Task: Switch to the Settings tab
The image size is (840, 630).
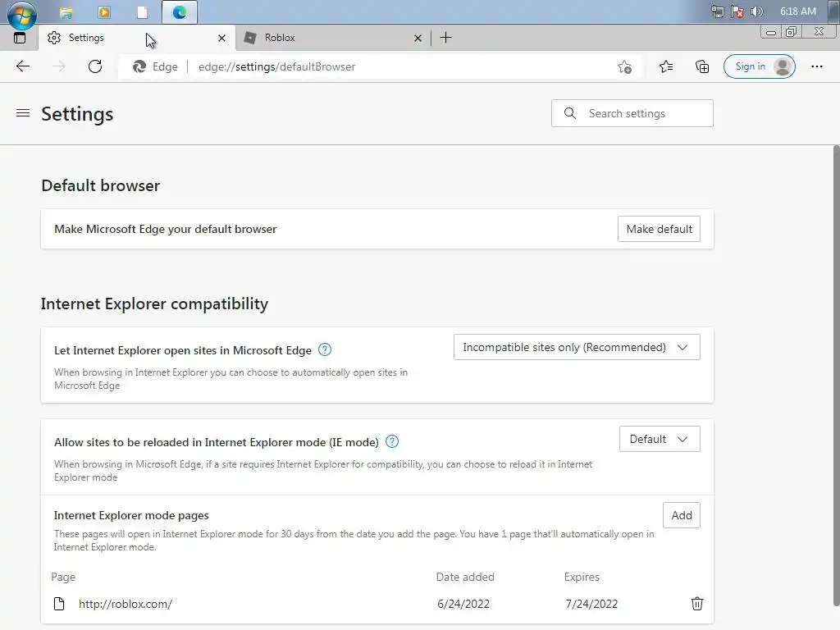Action: [x=137, y=38]
